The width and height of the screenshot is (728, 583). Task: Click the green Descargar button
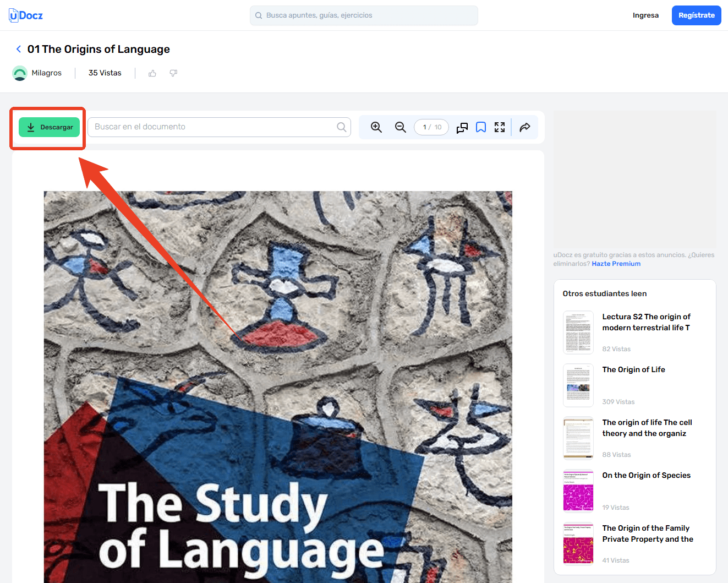click(x=50, y=127)
